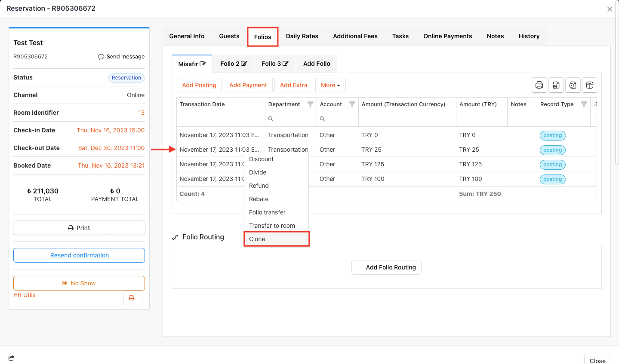Open the Online Payments tab
Viewport: 619px width, 364px height.
click(x=447, y=36)
